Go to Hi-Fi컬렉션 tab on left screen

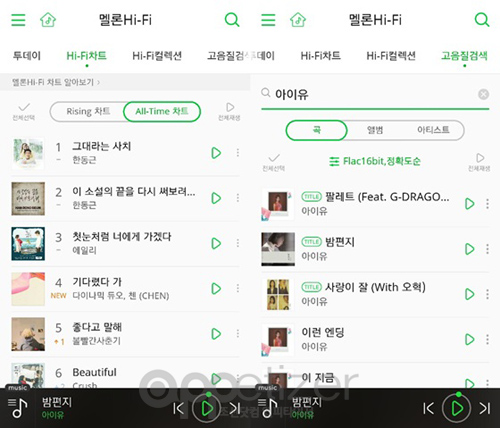(x=157, y=56)
